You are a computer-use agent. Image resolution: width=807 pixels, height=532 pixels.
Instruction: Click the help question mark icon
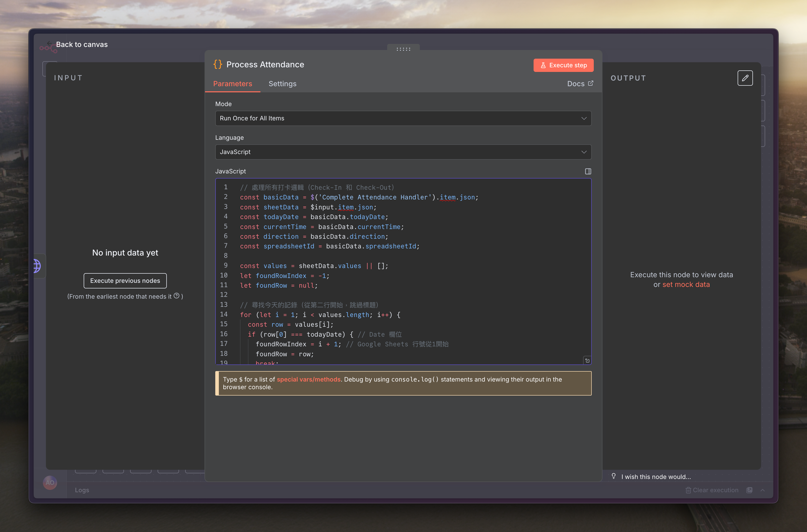[176, 296]
